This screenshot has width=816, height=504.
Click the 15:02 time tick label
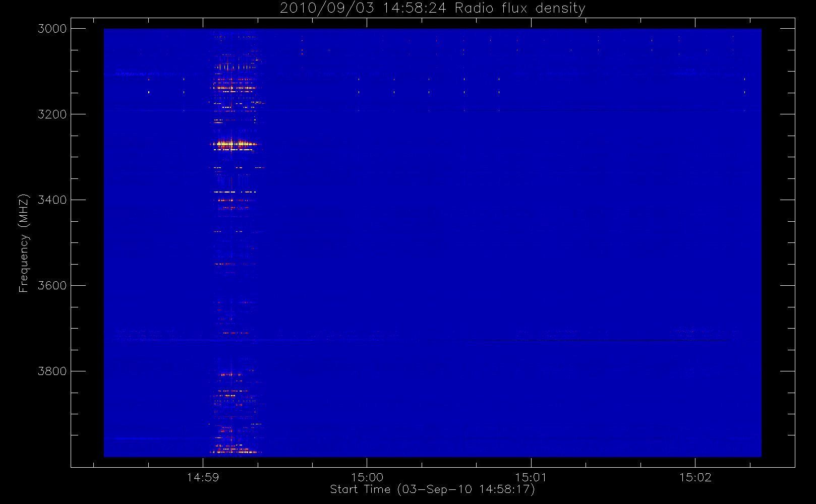[695, 477]
